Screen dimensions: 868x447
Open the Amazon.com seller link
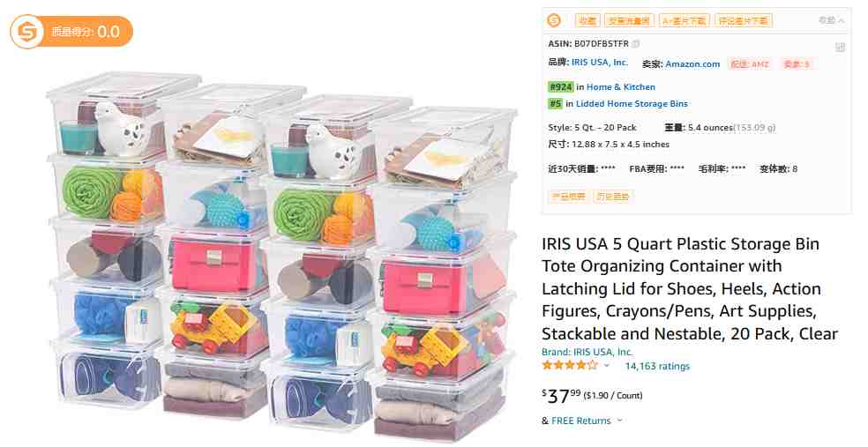tap(692, 64)
